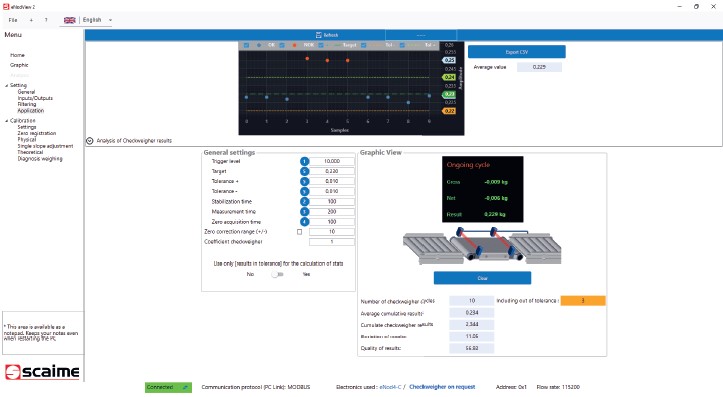Click the Coefficient checkweigher field
This screenshot has height=397, width=723.
[332, 242]
